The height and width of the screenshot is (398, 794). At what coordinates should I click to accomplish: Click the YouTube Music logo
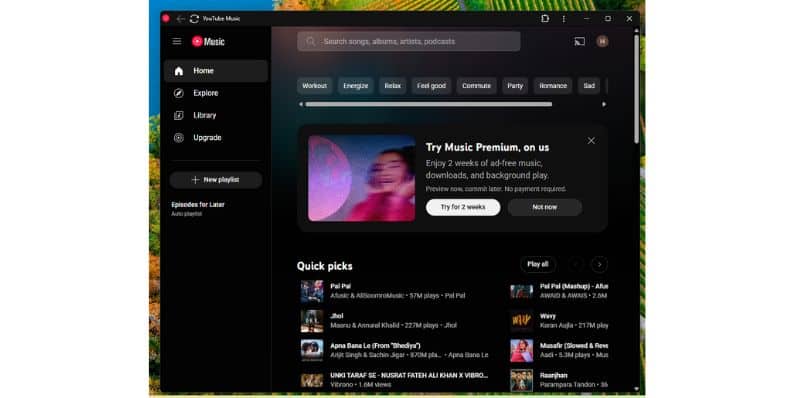point(208,42)
